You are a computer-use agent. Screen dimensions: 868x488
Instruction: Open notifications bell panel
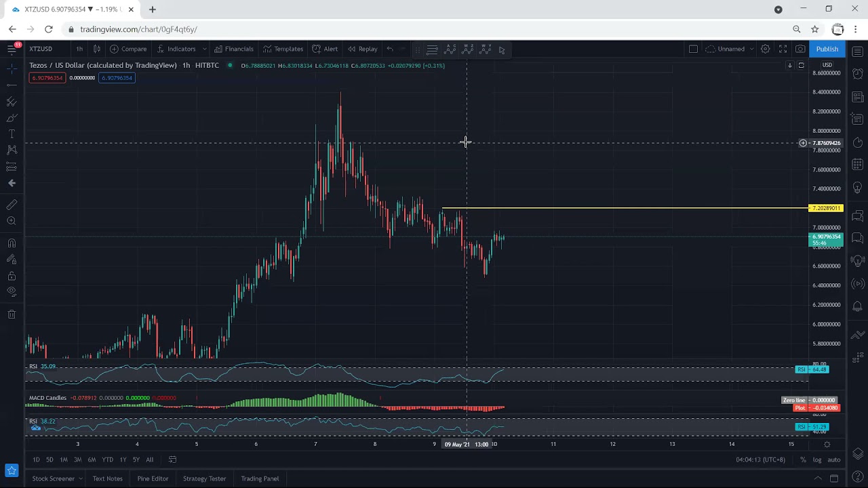[x=858, y=306]
